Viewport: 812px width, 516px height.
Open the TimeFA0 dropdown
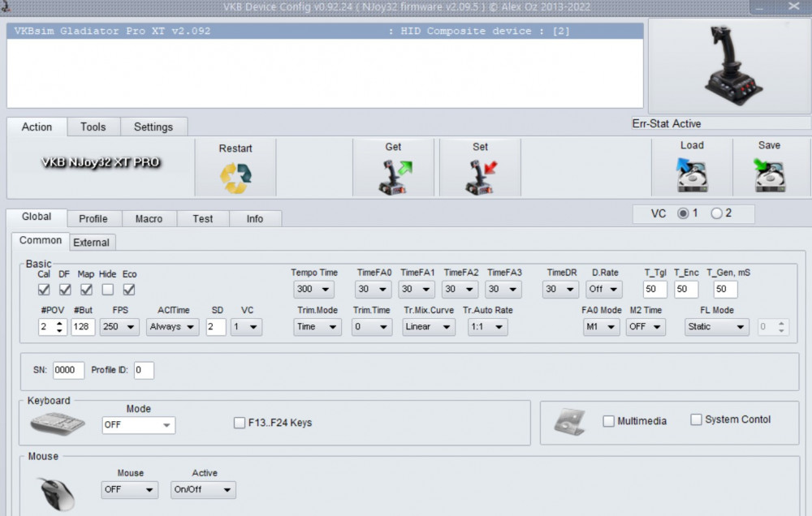pos(373,290)
